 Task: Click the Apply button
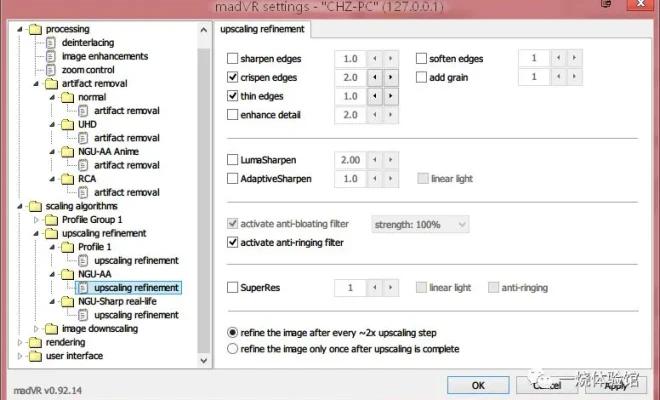615,384
